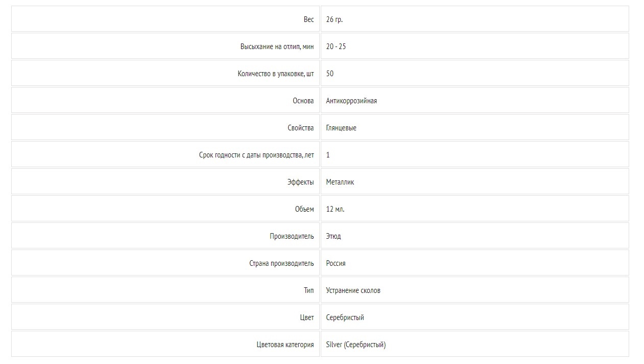Viewport: 644px width, 364px height.
Task: Click the "Глянцевые" value
Action: [341, 128]
